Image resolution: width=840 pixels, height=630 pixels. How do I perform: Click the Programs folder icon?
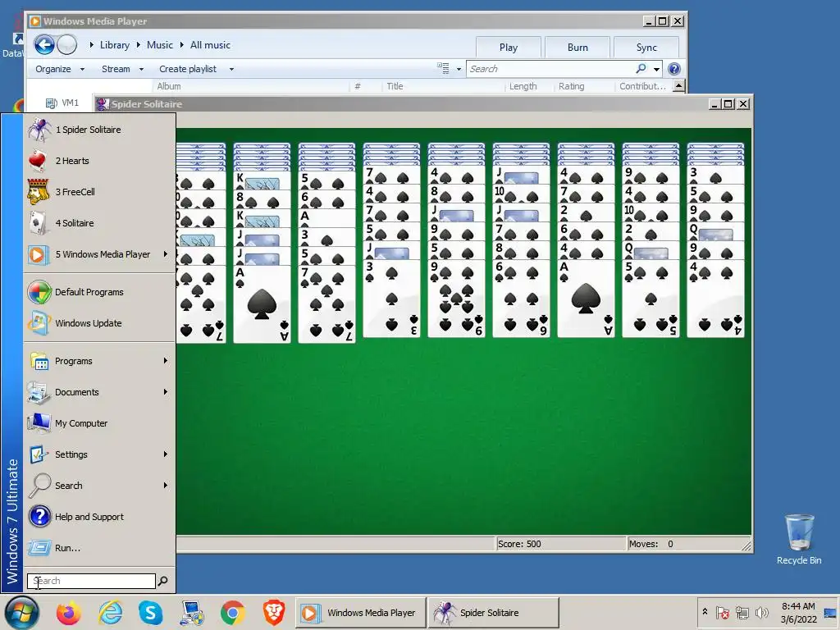pos(39,361)
